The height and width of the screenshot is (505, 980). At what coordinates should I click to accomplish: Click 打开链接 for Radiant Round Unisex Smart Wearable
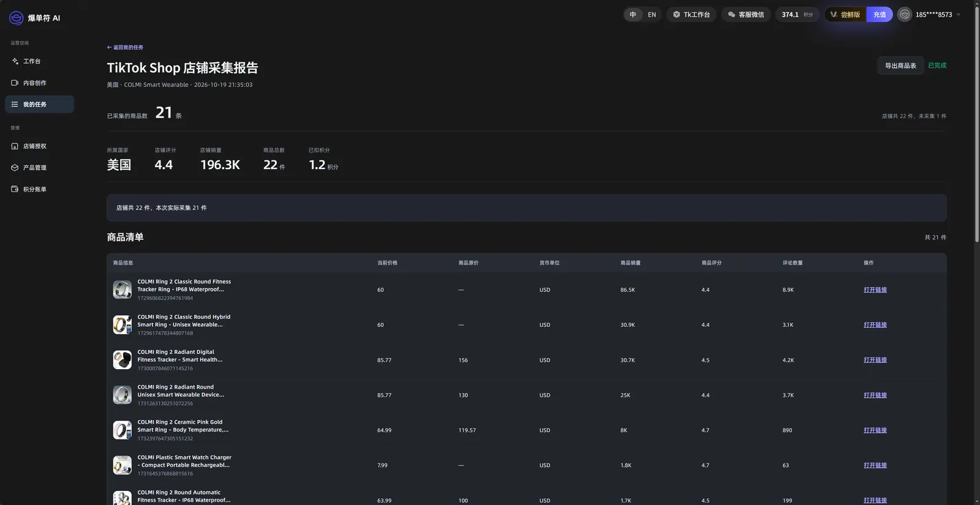pos(875,395)
